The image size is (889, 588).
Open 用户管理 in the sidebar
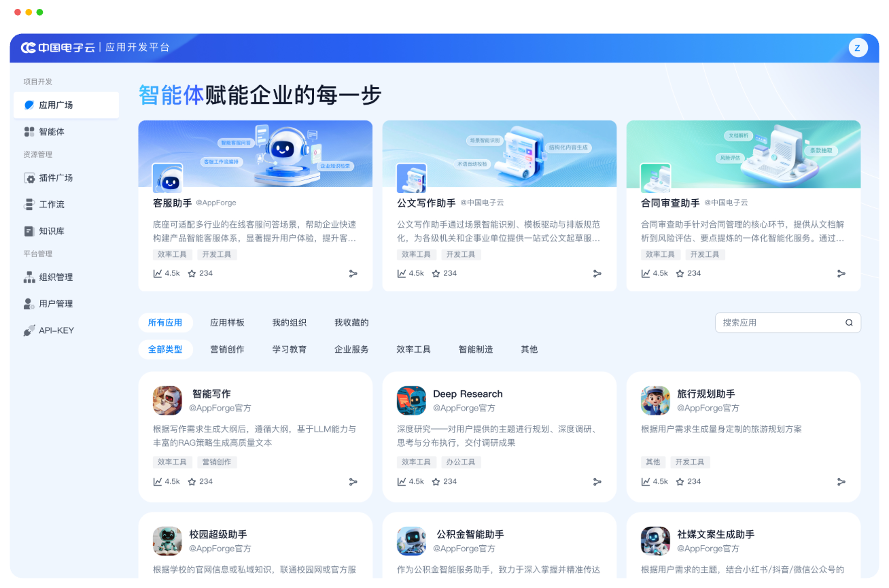pos(55,304)
